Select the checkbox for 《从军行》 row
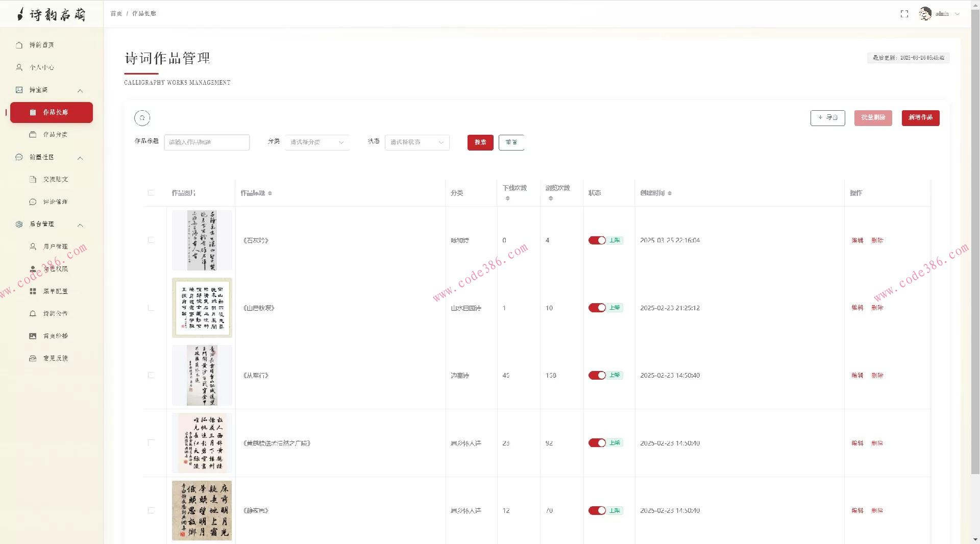The width and height of the screenshot is (980, 544). (151, 375)
